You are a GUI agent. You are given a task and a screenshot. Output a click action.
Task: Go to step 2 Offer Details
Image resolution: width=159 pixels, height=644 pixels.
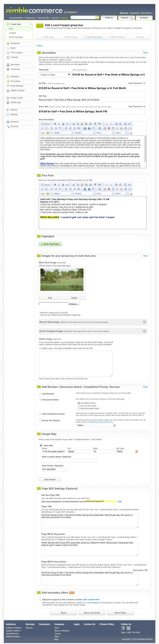point(71,37)
